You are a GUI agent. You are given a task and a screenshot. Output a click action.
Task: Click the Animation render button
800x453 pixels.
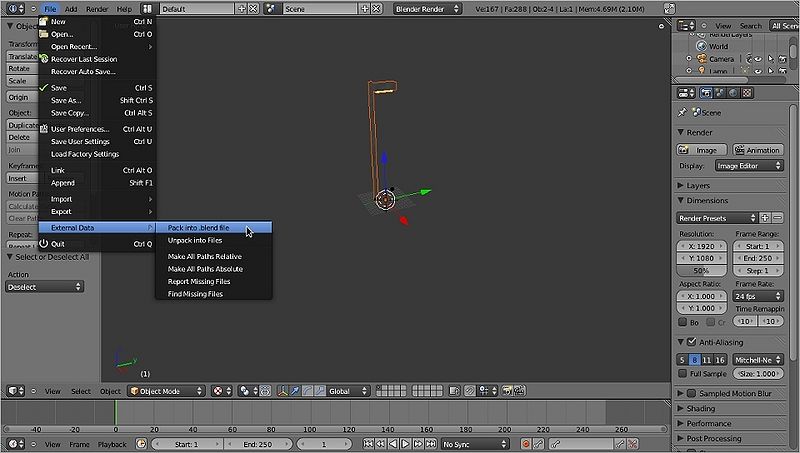click(757, 150)
